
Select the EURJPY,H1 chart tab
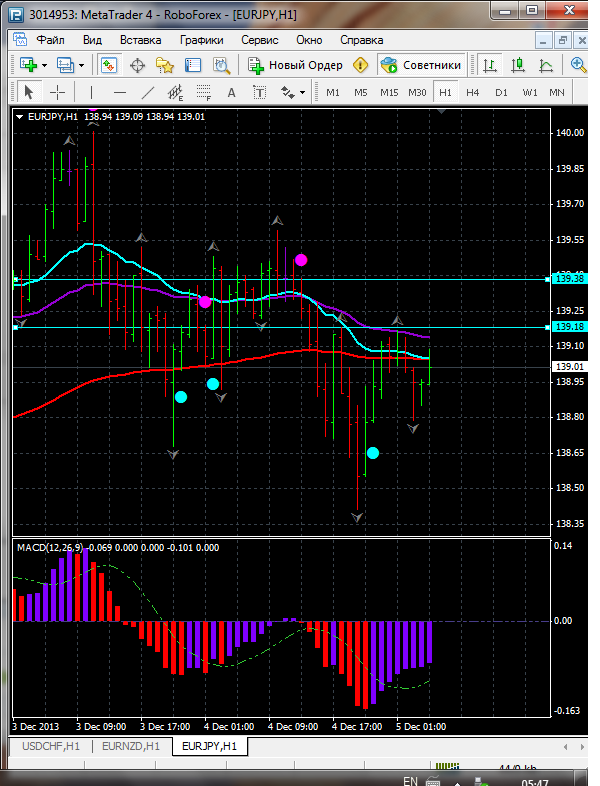click(210, 746)
